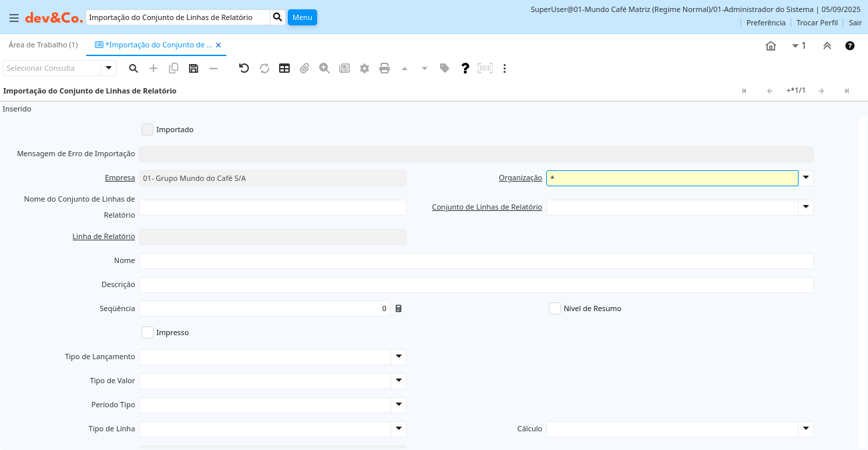
Task: Click the Undo changes icon
Action: [244, 68]
